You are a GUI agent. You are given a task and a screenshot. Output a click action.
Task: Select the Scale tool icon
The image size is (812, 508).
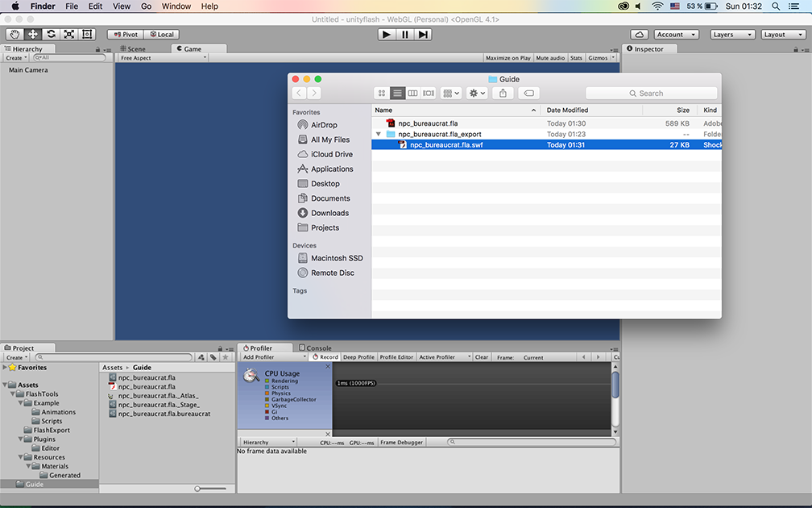pos(68,35)
